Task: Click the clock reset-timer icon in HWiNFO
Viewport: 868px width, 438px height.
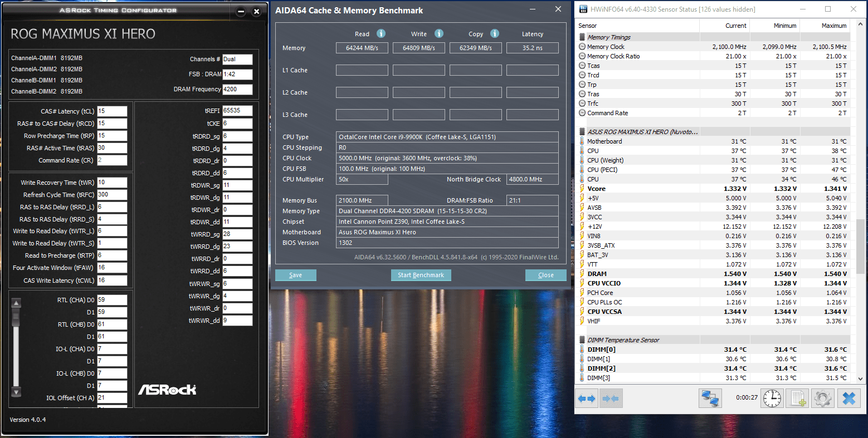Action: [772, 398]
